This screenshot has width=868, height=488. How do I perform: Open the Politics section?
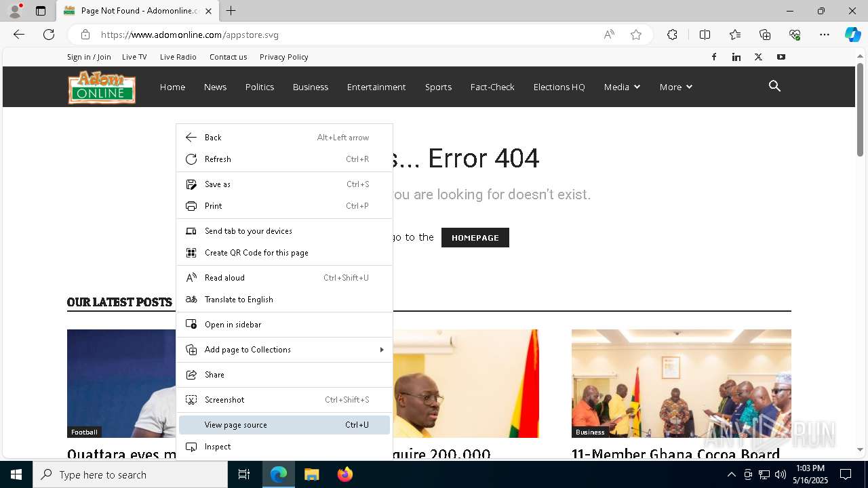pos(260,87)
